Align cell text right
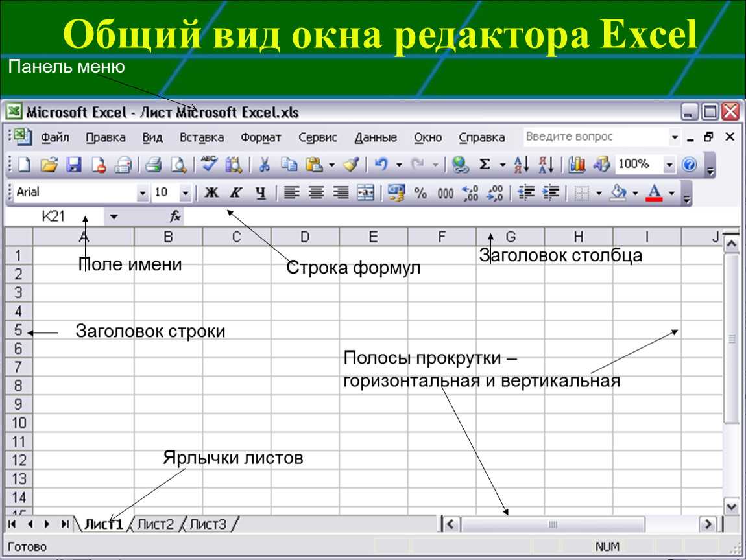Image resolution: width=746 pixels, height=560 pixels. 341,193
